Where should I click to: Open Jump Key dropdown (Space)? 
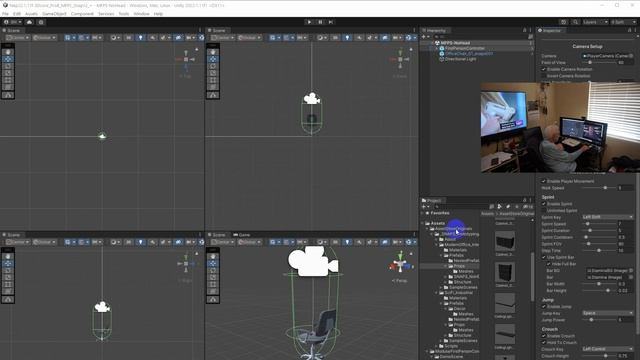[608, 313]
